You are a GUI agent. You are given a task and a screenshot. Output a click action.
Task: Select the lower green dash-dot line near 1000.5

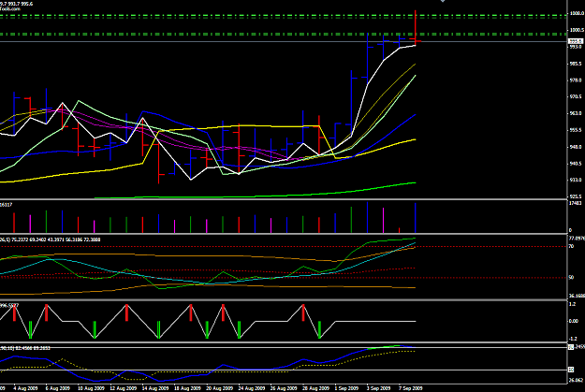coord(284,34)
